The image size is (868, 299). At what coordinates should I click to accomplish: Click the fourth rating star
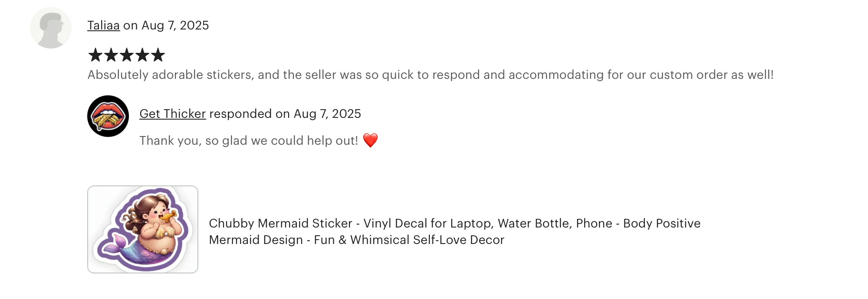(142, 55)
